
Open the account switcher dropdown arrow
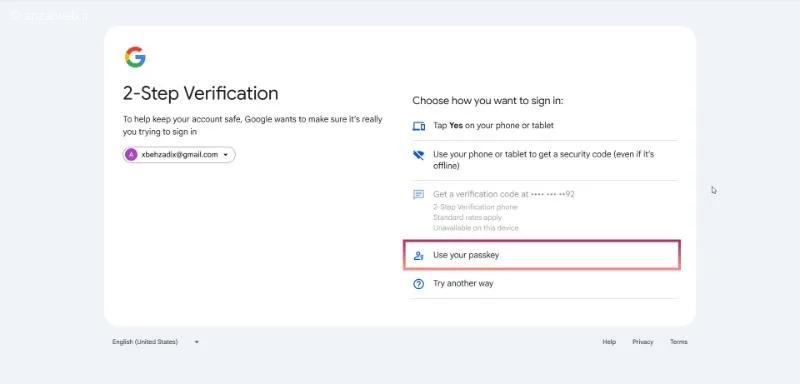pyautogui.click(x=226, y=155)
